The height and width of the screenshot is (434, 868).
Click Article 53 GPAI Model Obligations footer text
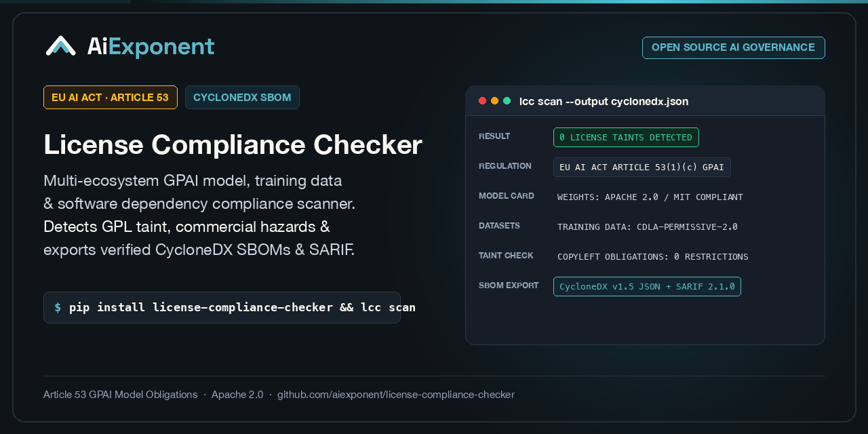click(121, 395)
